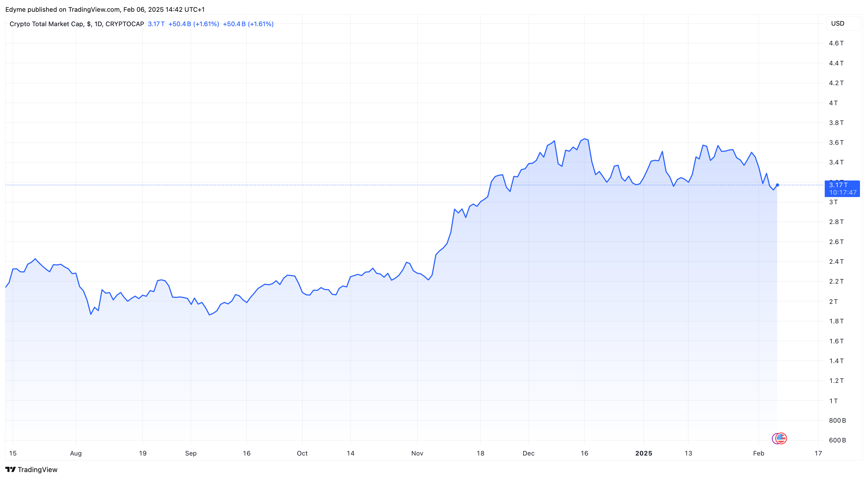Viewport: 868px width, 479px height.
Task: Click the TradingView logo at the bottom
Action: pos(31,470)
